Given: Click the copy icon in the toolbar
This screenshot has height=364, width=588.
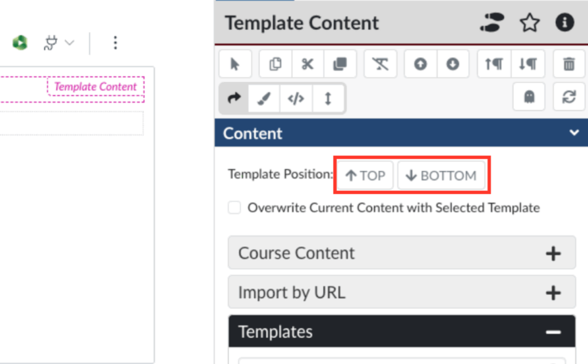Looking at the screenshot, I should tap(275, 64).
